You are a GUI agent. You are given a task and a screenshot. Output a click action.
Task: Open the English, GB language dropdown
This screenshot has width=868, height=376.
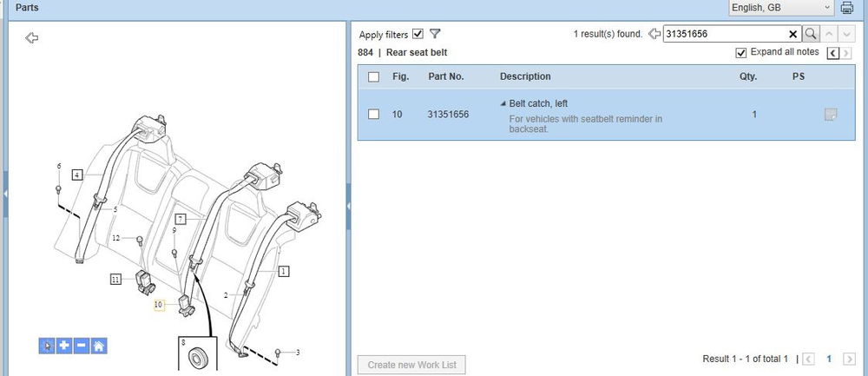(x=781, y=8)
